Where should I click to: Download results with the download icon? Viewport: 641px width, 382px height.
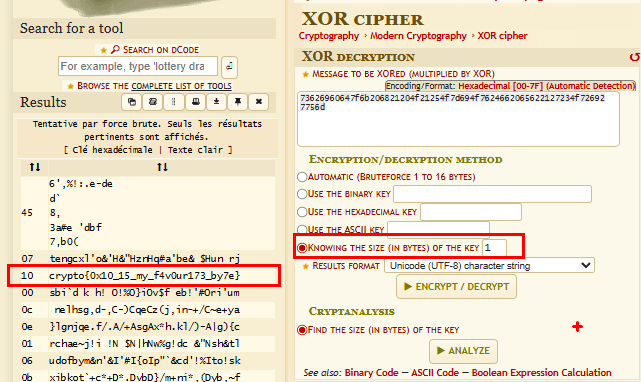click(x=217, y=102)
